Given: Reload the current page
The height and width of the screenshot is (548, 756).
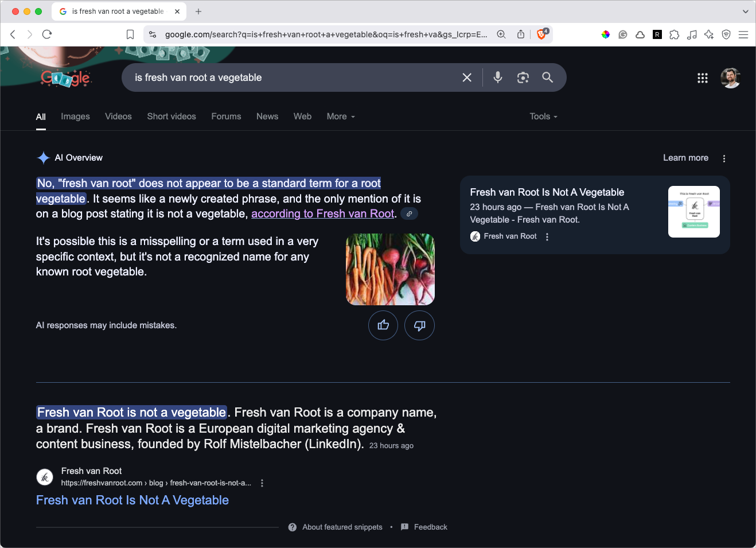Looking at the screenshot, I should 47,34.
